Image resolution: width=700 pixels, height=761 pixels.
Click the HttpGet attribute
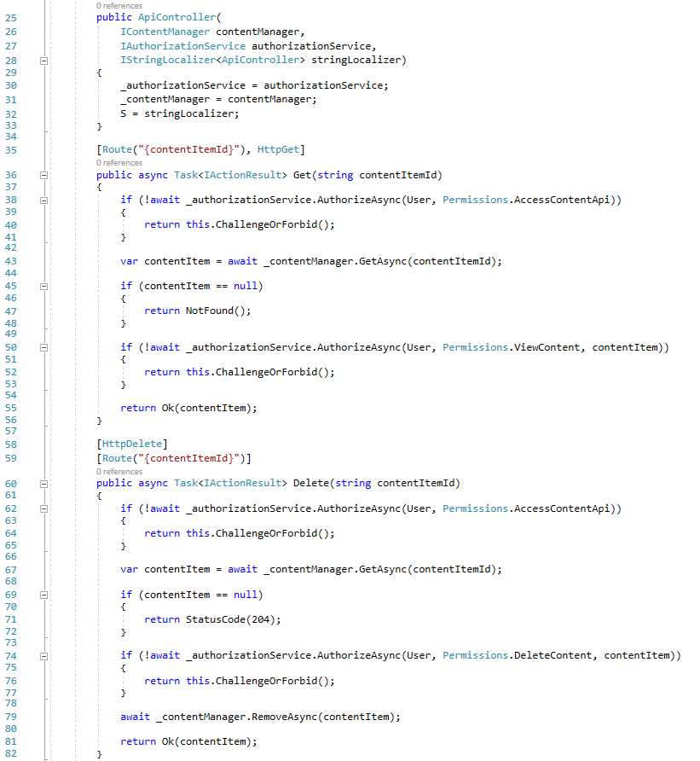click(278, 149)
